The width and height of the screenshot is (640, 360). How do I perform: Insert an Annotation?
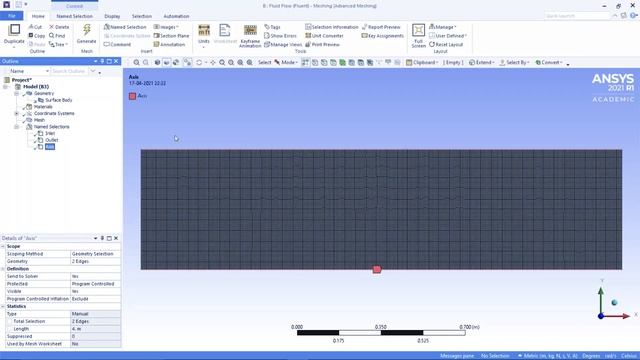point(169,44)
